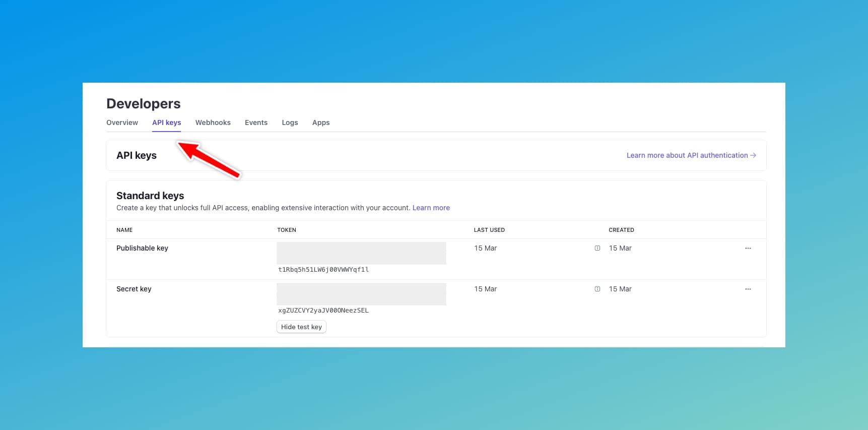Select the API keys tab

(x=166, y=122)
